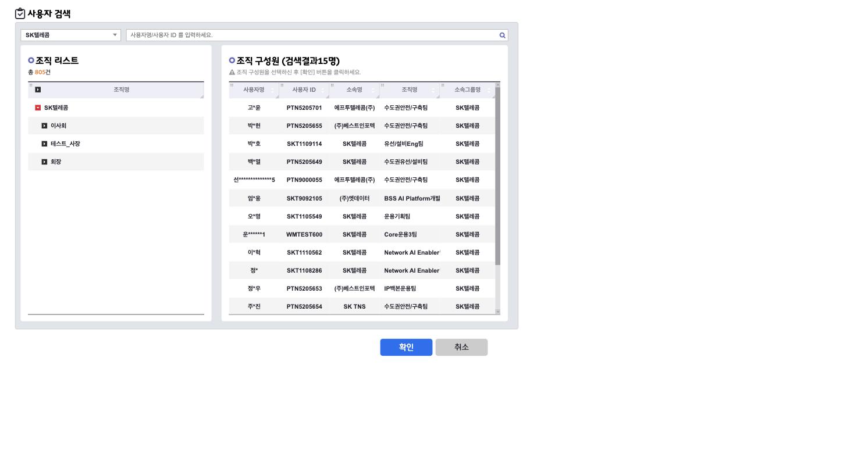Click the scrollbar down arrow
868x472 pixels.
(497, 312)
